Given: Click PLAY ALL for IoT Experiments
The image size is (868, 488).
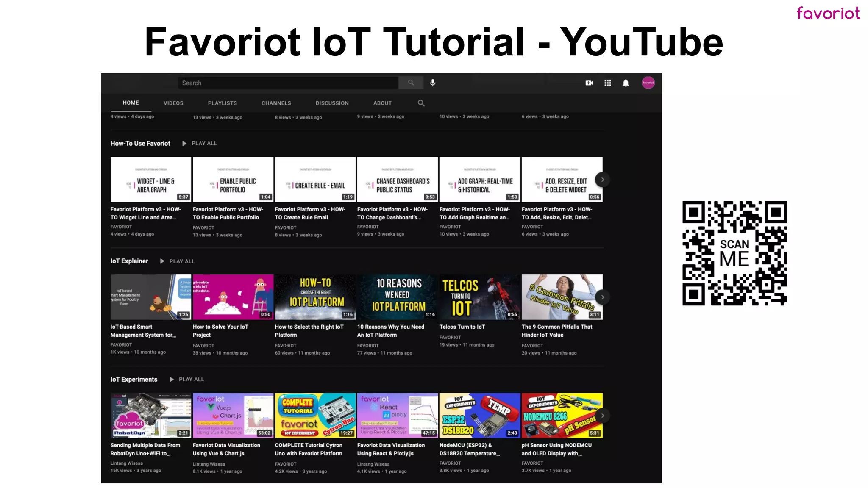Looking at the screenshot, I should click(x=191, y=380).
